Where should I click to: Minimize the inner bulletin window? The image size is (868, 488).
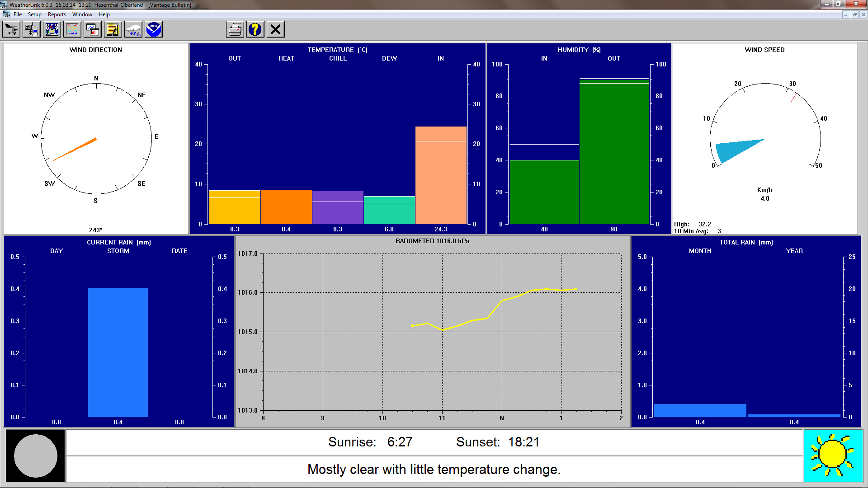(x=846, y=14)
